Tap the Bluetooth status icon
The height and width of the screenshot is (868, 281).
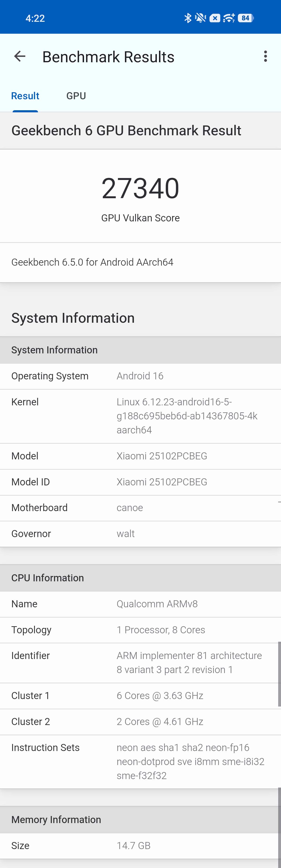pyautogui.click(x=188, y=18)
